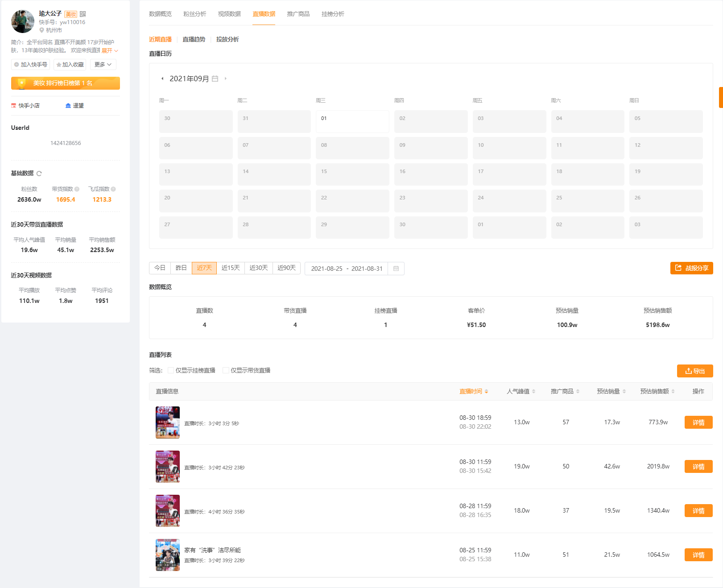Sort the list by 人气峰值 column

tap(521, 391)
